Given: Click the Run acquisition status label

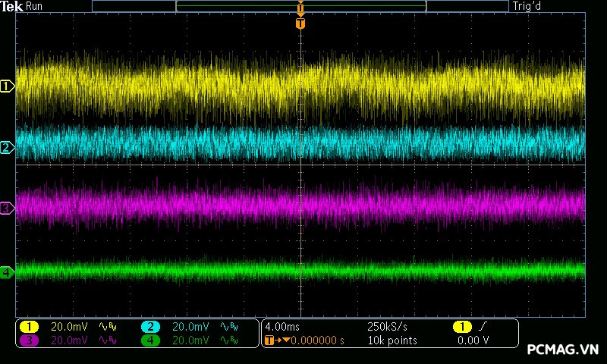Looking at the screenshot, I should click(35, 6).
